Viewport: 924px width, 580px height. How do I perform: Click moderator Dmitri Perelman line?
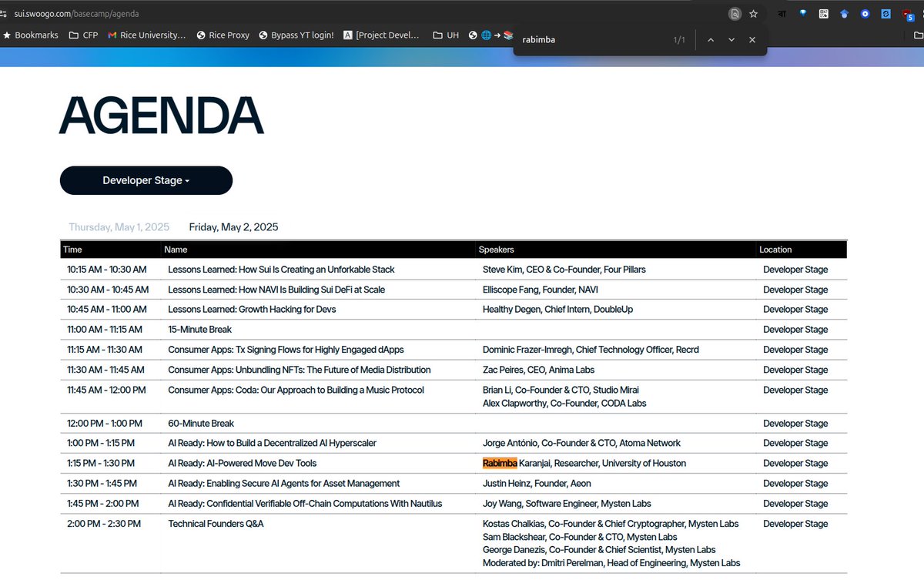pos(611,563)
